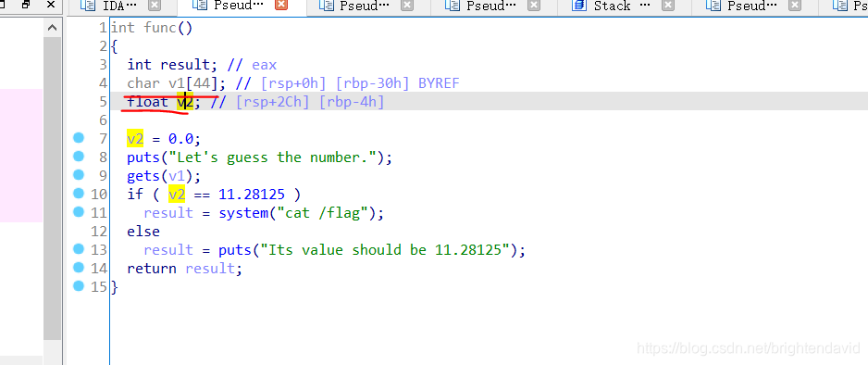Click line number 6 in the gutter

point(103,120)
